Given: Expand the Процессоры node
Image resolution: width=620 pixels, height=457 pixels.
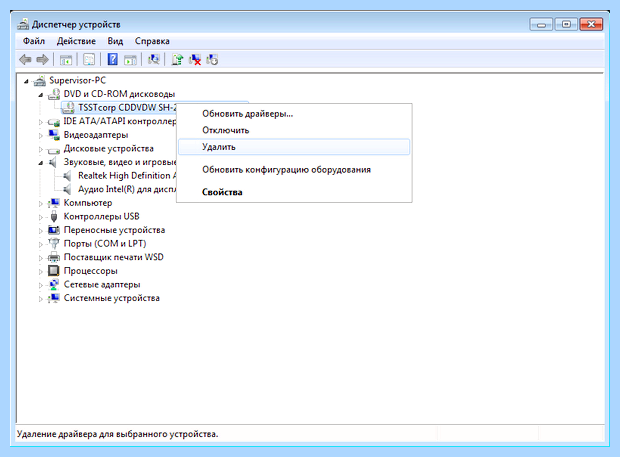Looking at the screenshot, I should [x=41, y=272].
